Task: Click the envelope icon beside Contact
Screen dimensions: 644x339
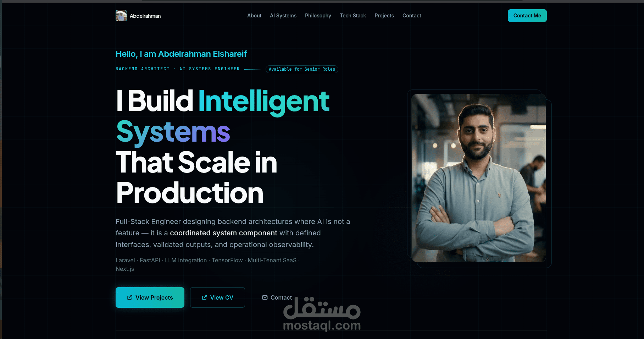Action: point(265,297)
